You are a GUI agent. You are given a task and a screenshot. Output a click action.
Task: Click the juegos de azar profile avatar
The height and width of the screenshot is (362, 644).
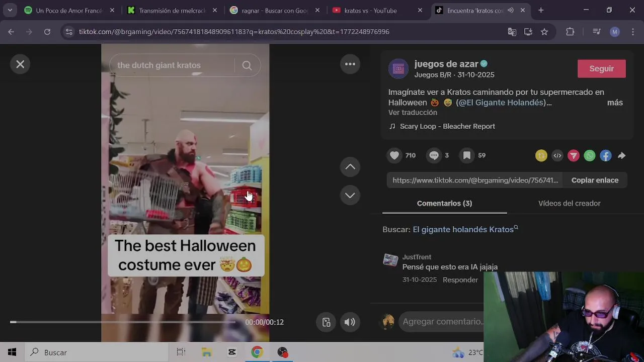398,69
